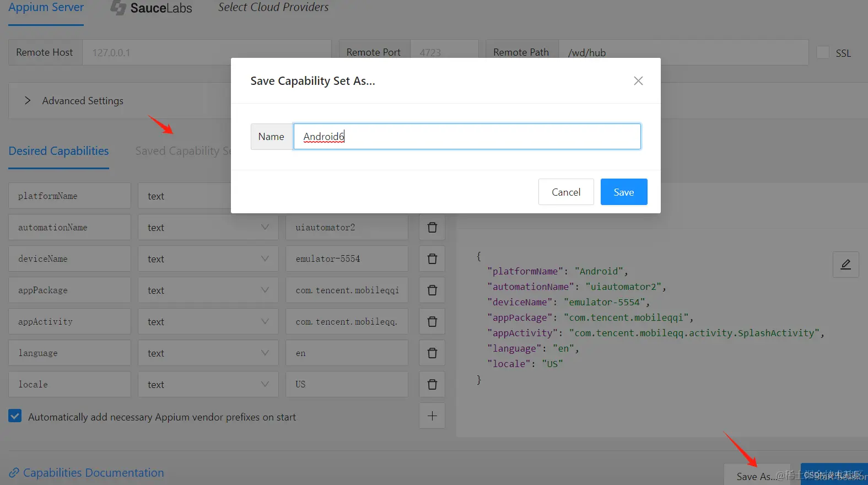Click the emulator-5554 value field

(x=347, y=258)
